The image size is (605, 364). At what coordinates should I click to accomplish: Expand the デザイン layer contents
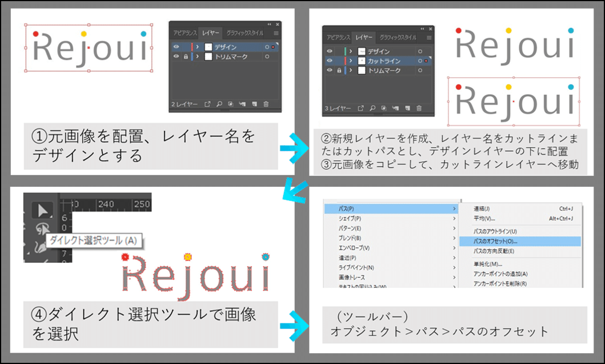[x=351, y=51]
